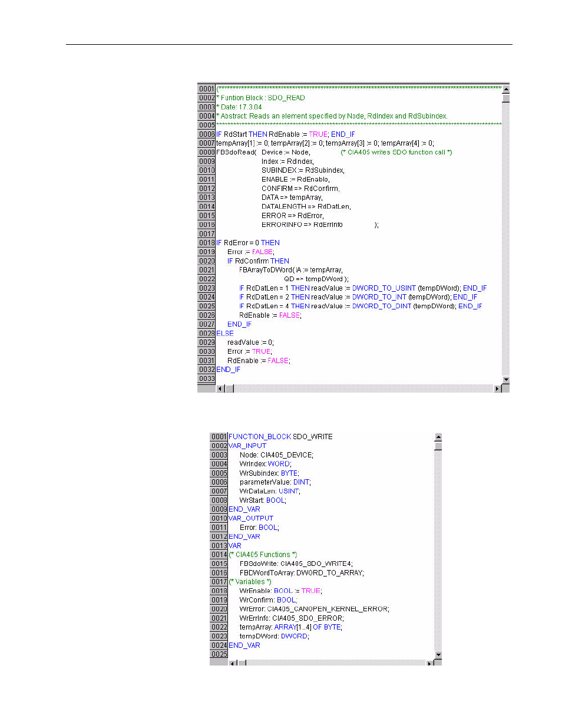This screenshot has height=728, width=562.
Task: Click scroll-up arrow in SDO_READ code pane
Action: (x=505, y=89)
